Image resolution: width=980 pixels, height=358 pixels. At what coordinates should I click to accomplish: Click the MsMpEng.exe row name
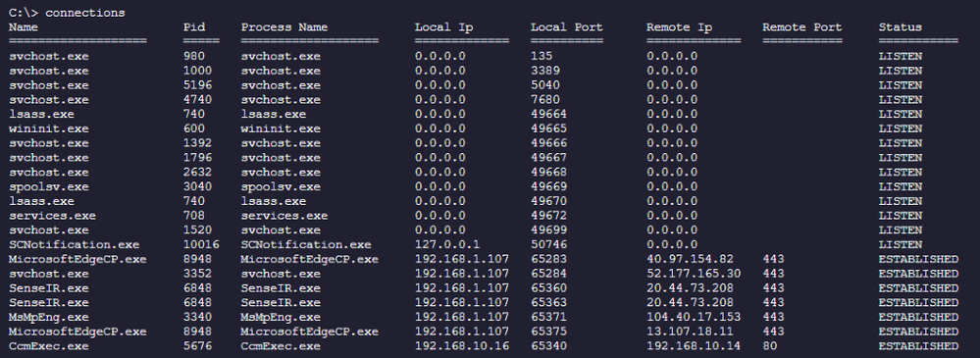[x=49, y=318]
